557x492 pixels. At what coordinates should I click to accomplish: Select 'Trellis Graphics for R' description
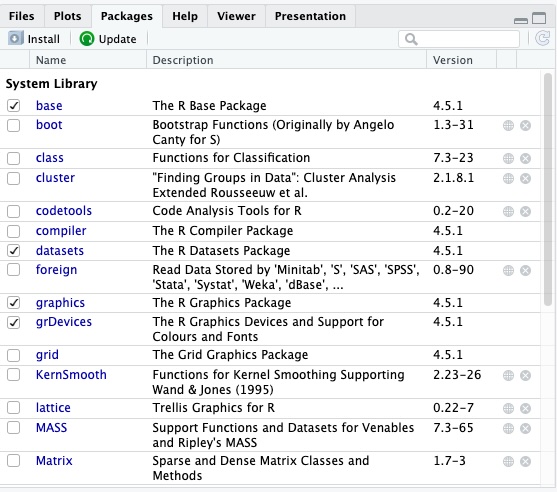[213, 408]
